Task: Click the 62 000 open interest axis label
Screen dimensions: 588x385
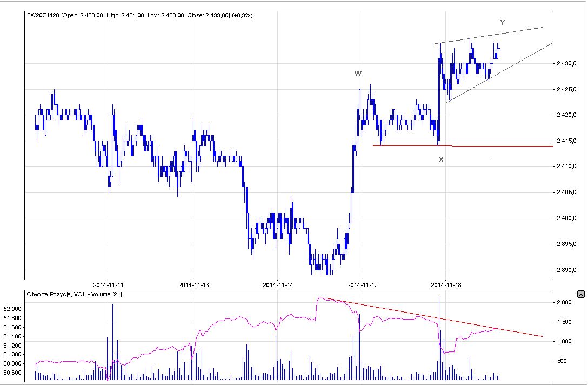Action: (x=12, y=309)
